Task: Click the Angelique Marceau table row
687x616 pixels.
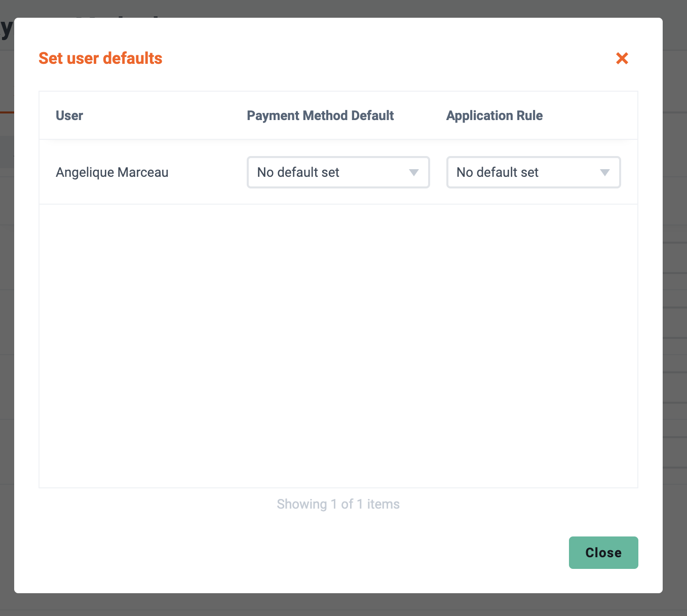Action: click(x=338, y=172)
